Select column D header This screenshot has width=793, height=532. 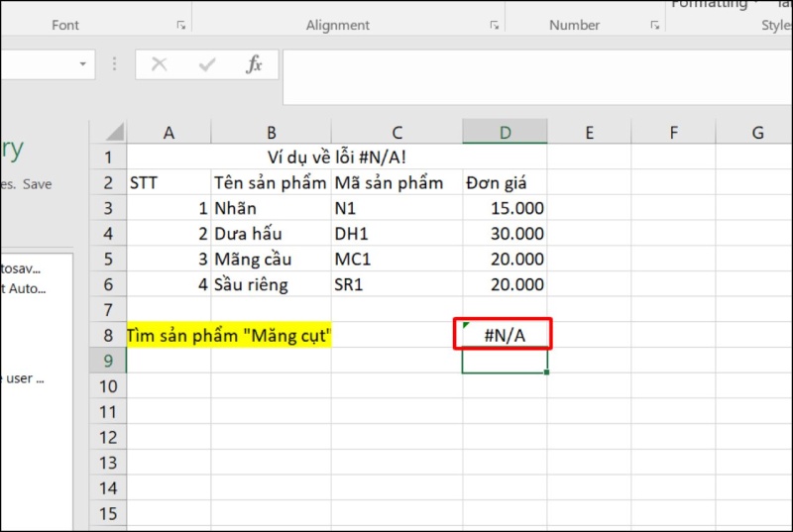pyautogui.click(x=505, y=133)
